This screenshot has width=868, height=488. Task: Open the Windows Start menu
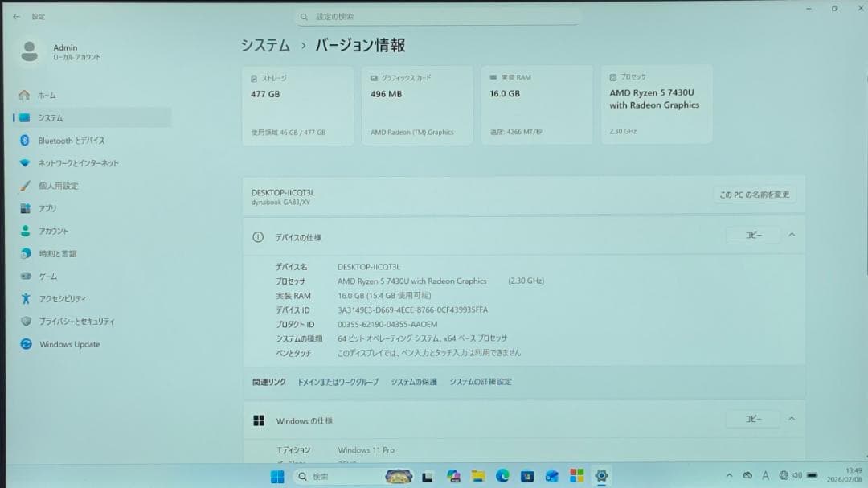[276, 477]
